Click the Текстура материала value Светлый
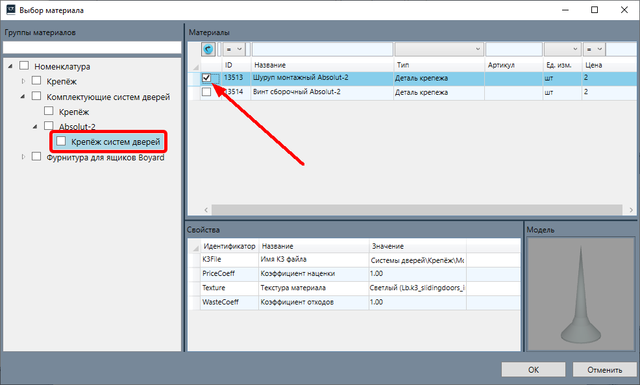The image size is (640, 385). point(417,288)
